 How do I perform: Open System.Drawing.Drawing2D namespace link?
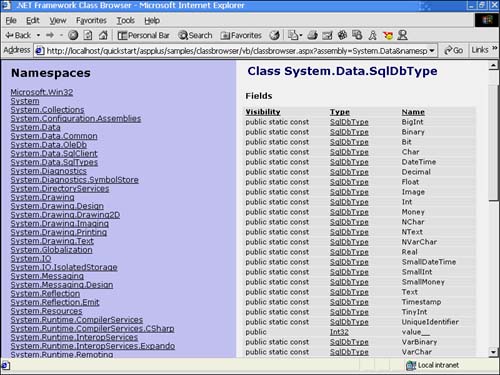[x=65, y=215]
